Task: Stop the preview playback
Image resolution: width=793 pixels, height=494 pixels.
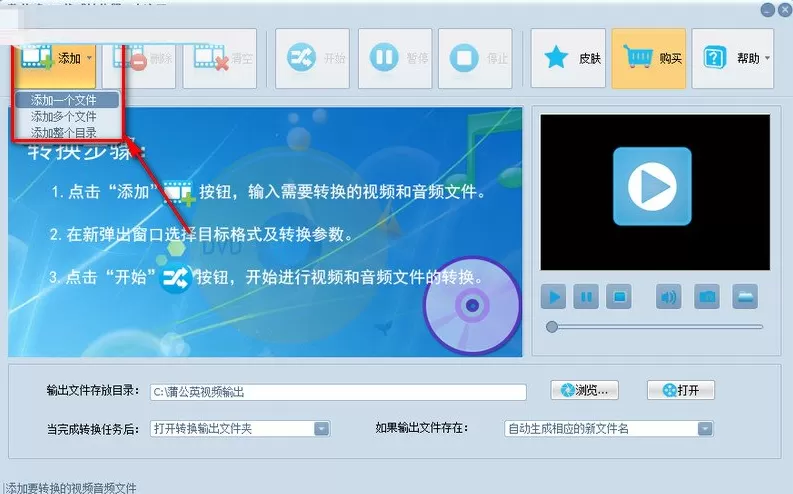Action: 619,297
